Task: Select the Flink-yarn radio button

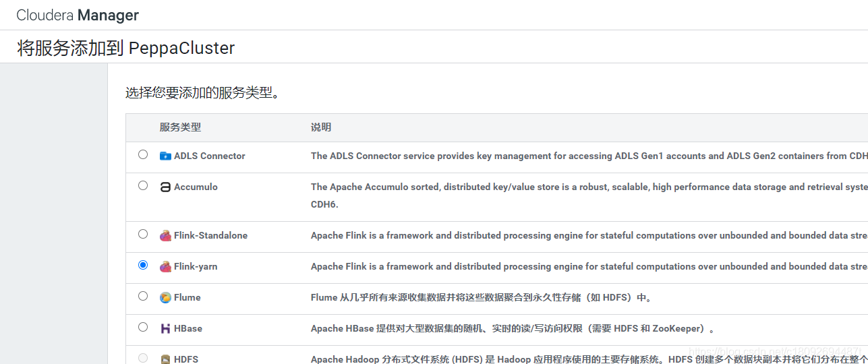Action: pyautogui.click(x=143, y=265)
